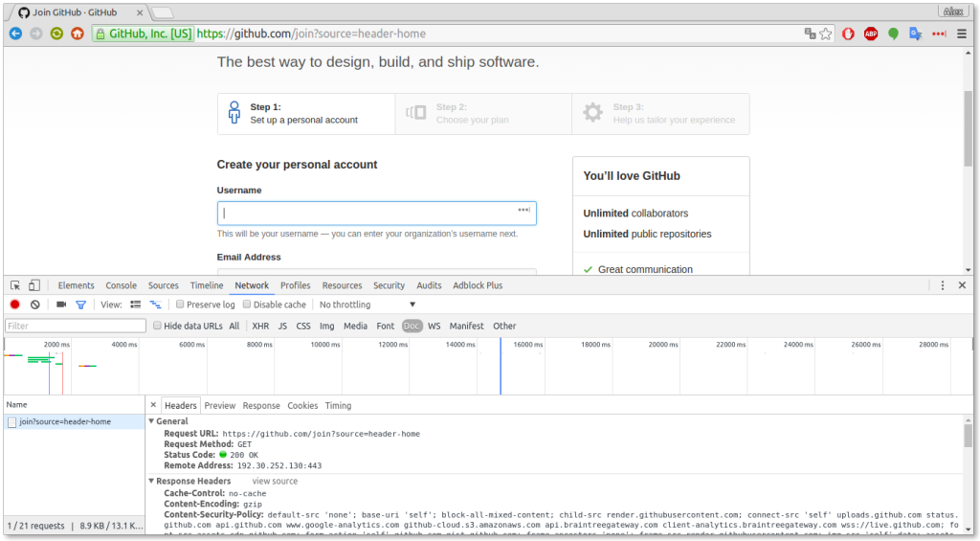Image resolution: width=980 pixels, height=541 pixels.
Task: Select the Network tab
Action: [252, 285]
